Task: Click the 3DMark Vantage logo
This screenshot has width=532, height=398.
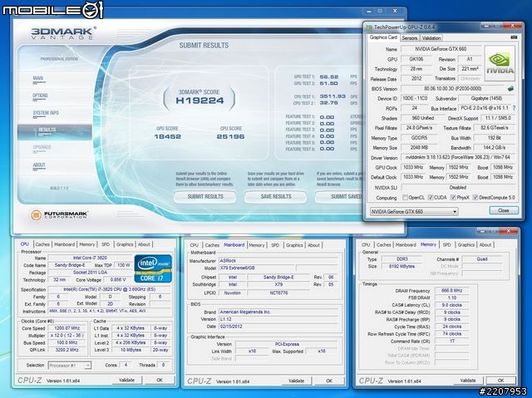Action: (63, 33)
